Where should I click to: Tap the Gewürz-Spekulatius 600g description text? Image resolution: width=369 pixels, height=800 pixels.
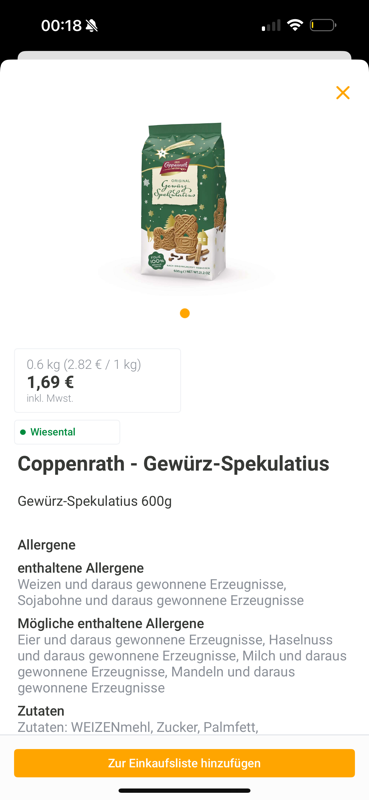94,502
